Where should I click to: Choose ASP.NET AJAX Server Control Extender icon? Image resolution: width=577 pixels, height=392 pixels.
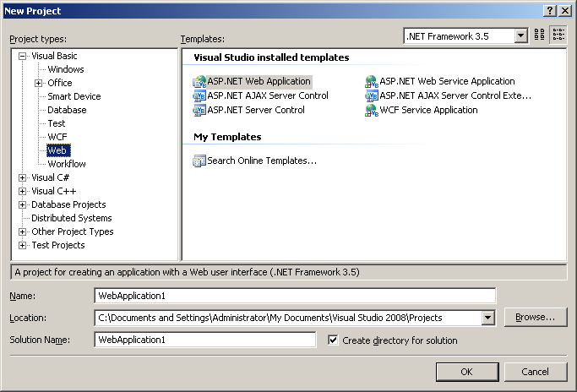(x=372, y=95)
